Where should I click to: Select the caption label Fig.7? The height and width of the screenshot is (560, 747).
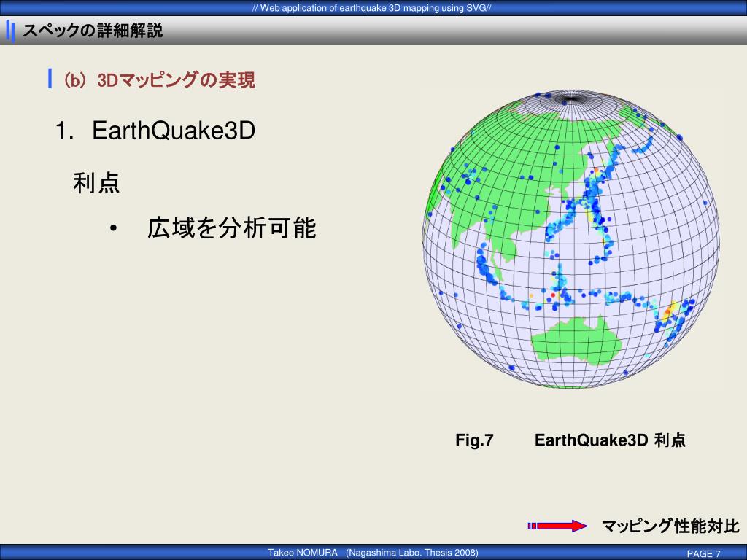coord(474,440)
